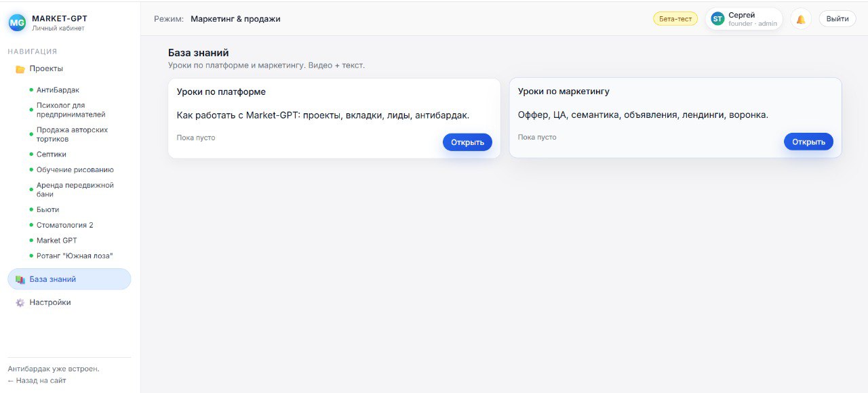This screenshot has width=868, height=393.
Task: Select the project Стоматология 2
Action: click(x=66, y=224)
